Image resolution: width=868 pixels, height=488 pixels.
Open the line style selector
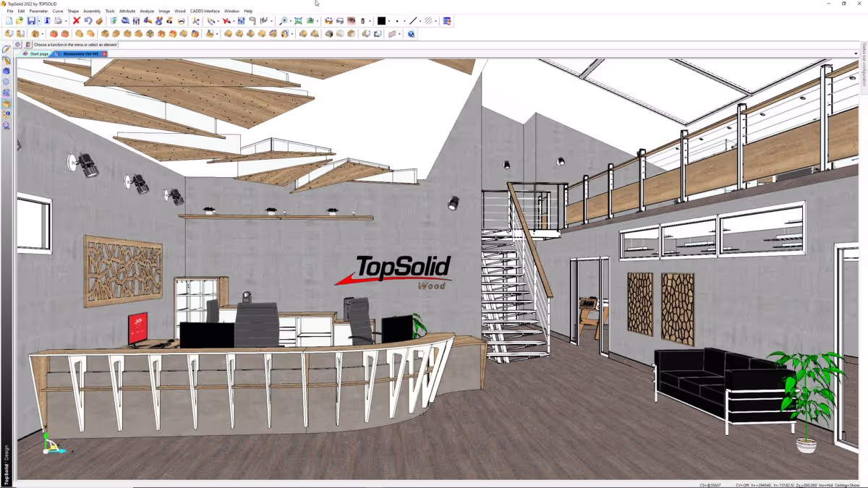[x=414, y=21]
